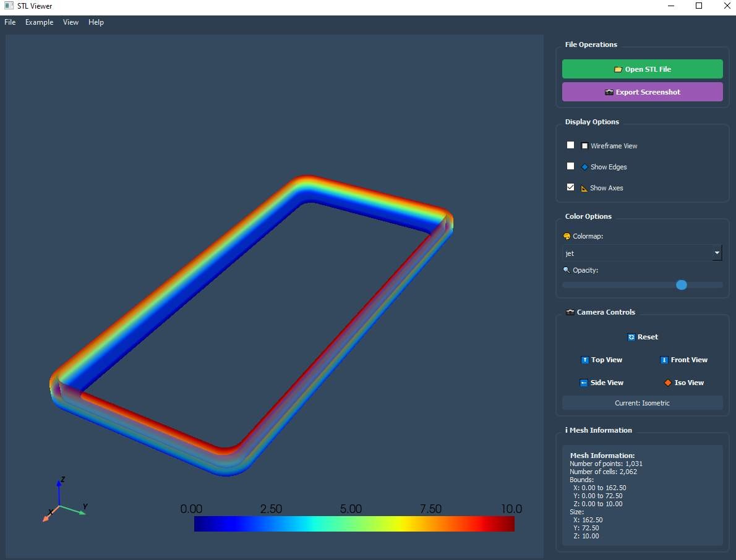Open the View menu

pos(71,22)
